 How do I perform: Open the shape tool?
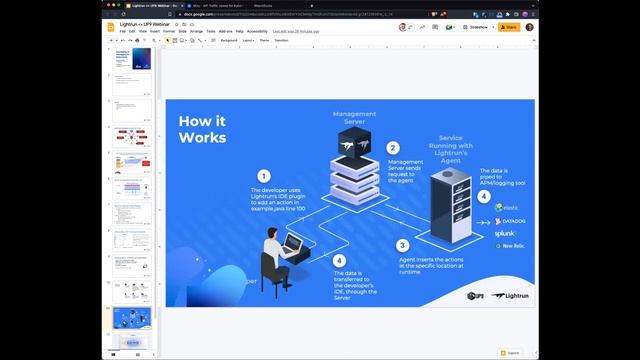(192, 40)
